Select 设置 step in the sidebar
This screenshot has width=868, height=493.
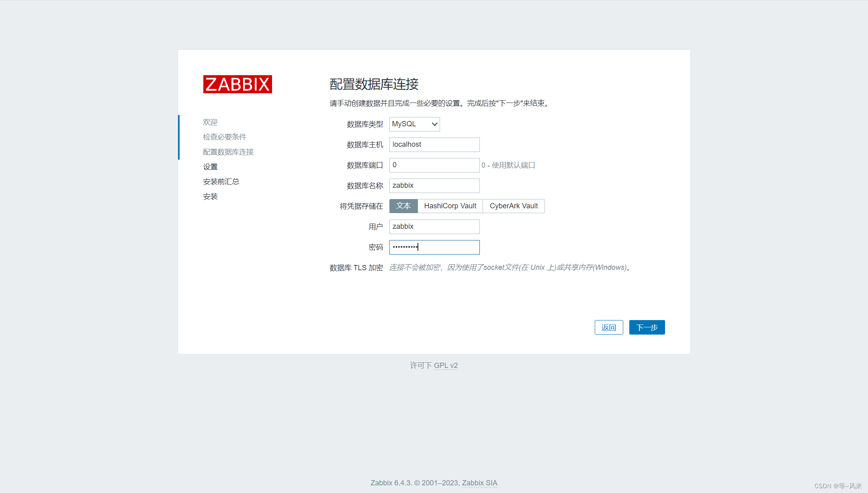click(210, 166)
